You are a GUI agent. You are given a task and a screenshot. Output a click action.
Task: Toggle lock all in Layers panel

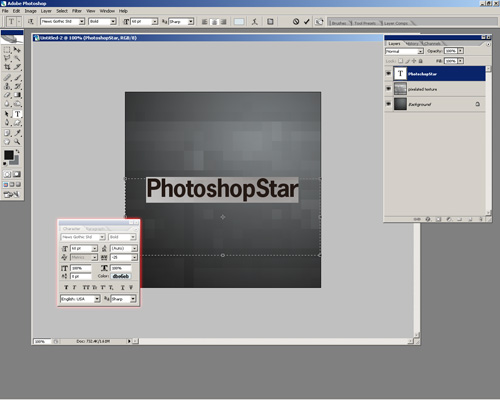[421, 61]
